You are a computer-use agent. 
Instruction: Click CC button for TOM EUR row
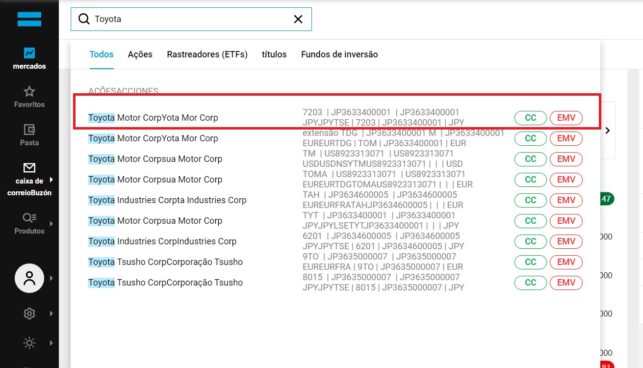tap(530, 138)
